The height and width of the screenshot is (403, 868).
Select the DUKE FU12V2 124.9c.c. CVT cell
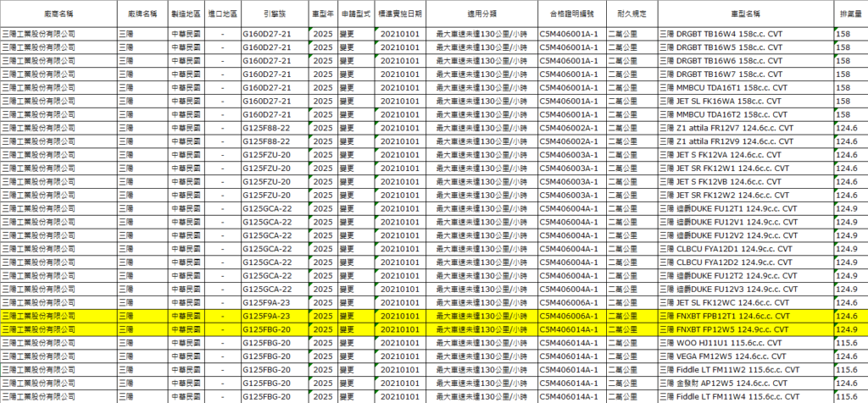tap(746, 235)
